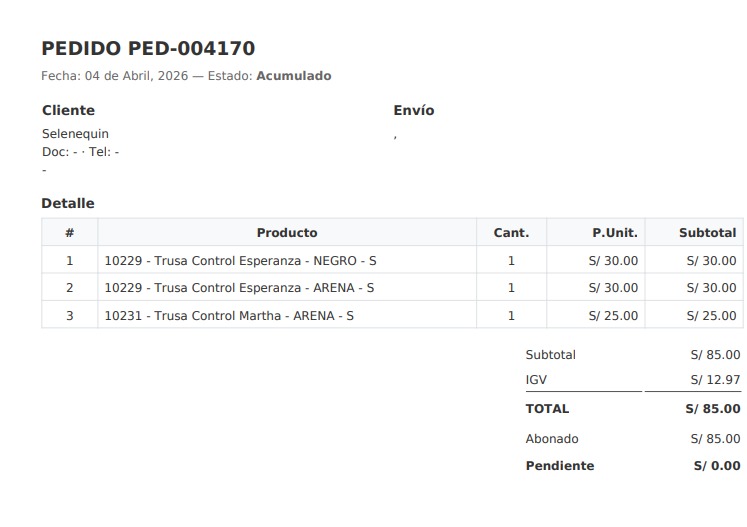747x527 pixels.
Task: Select the Envío section heading
Action: click(x=414, y=111)
